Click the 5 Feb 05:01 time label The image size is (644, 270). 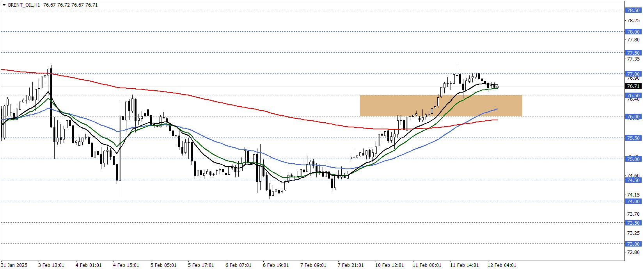(x=163, y=265)
